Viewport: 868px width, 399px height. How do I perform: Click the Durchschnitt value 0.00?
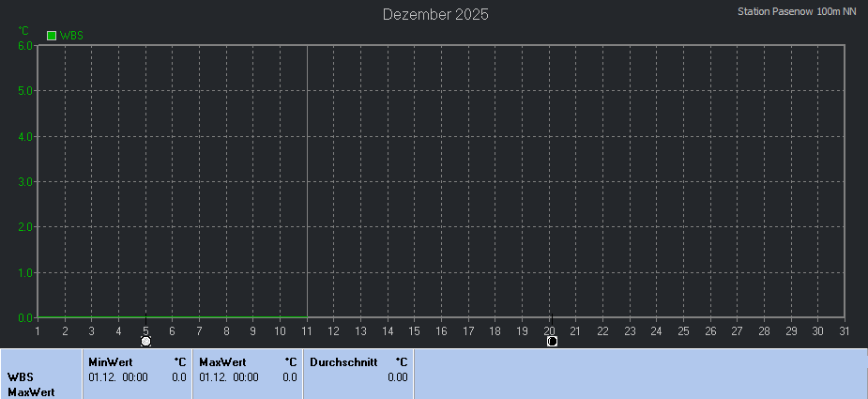pos(397,377)
